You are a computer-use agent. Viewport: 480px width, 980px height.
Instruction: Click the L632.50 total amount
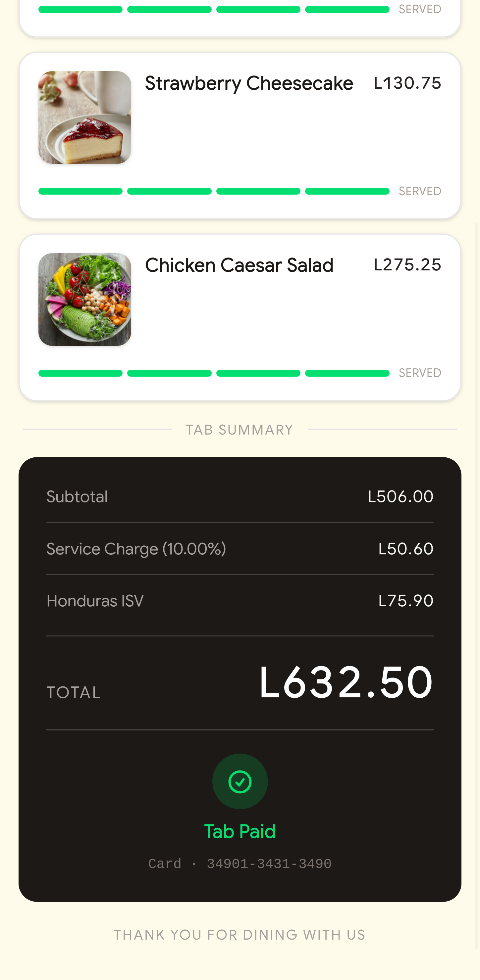pos(346,682)
